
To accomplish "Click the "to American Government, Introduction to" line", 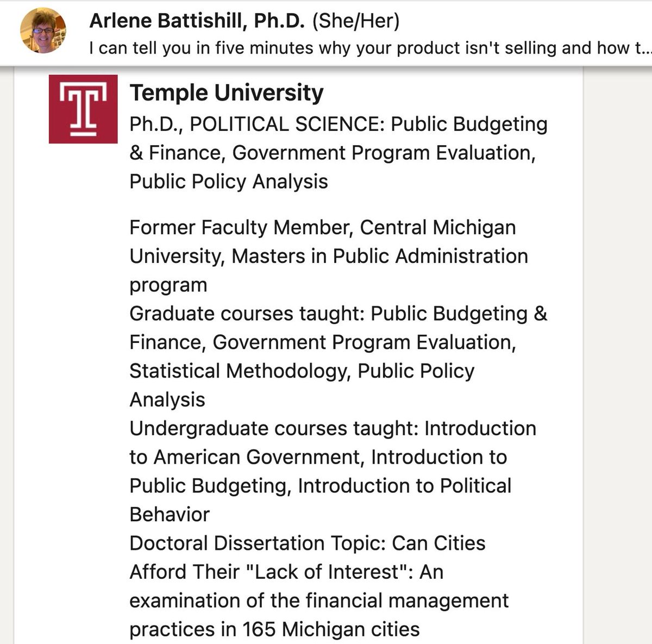I will coord(318,457).
